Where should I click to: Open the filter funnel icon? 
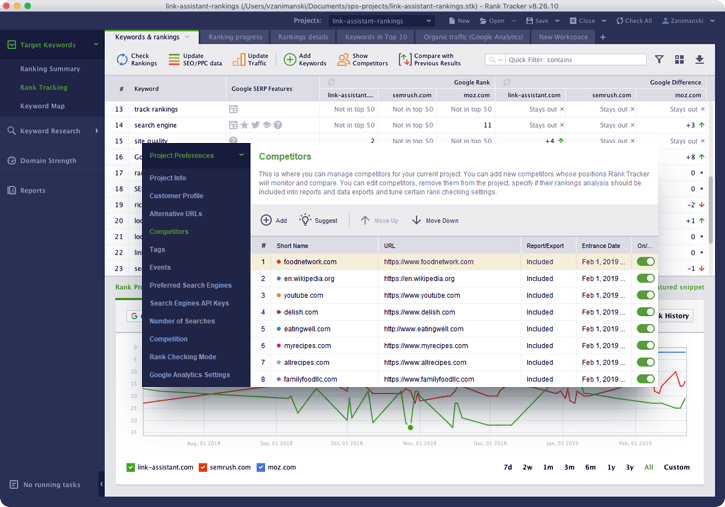pyautogui.click(x=659, y=59)
